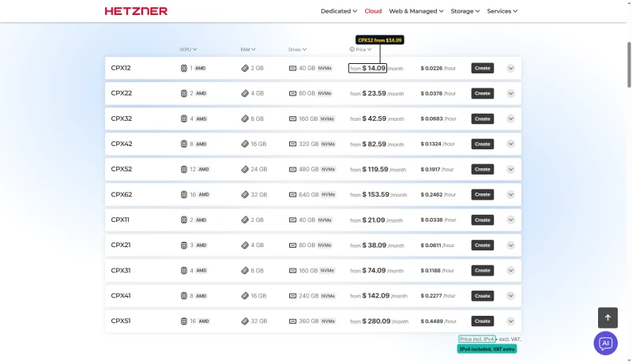Click the RAM icon in CPX12 row
This screenshot has height=364, width=632.
pos(245,68)
